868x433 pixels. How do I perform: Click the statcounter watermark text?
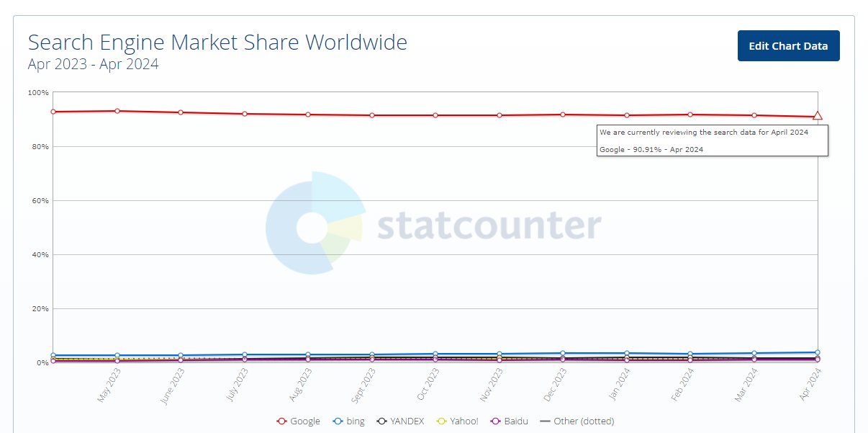coord(489,226)
